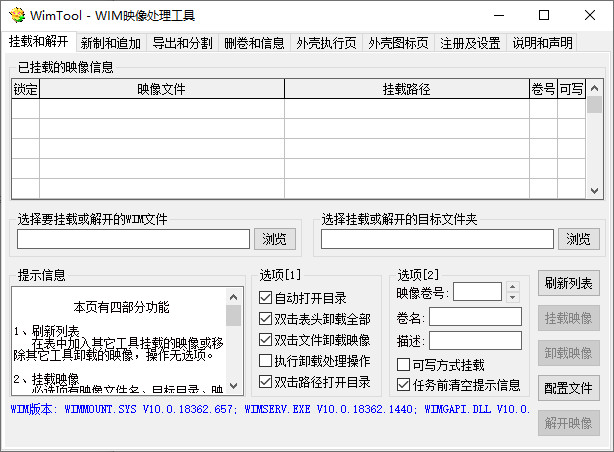Open the 导出和分割 tab
Viewport: 614px width, 452px height.
point(182,43)
